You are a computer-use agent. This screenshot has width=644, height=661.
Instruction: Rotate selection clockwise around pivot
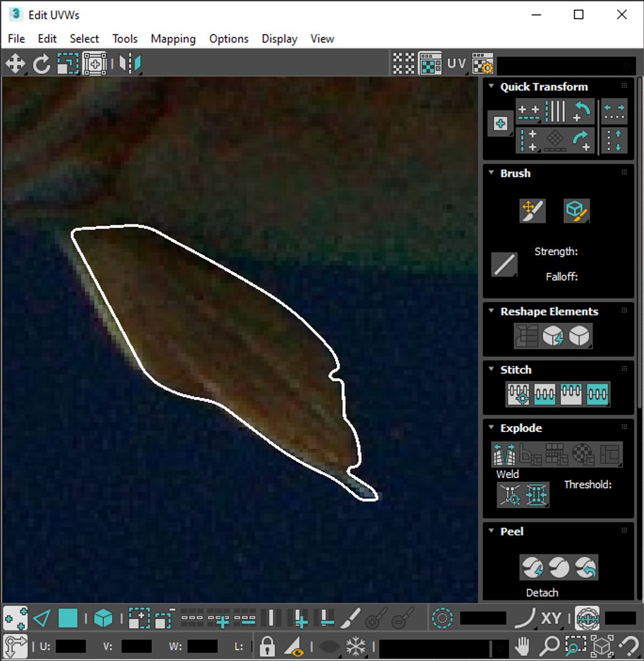pos(581,140)
